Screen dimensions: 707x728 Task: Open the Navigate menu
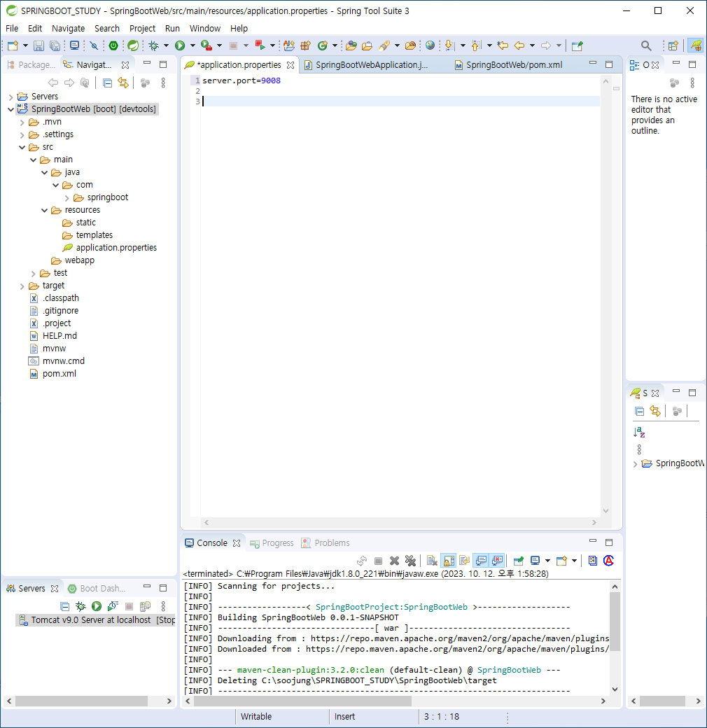pyautogui.click(x=68, y=28)
